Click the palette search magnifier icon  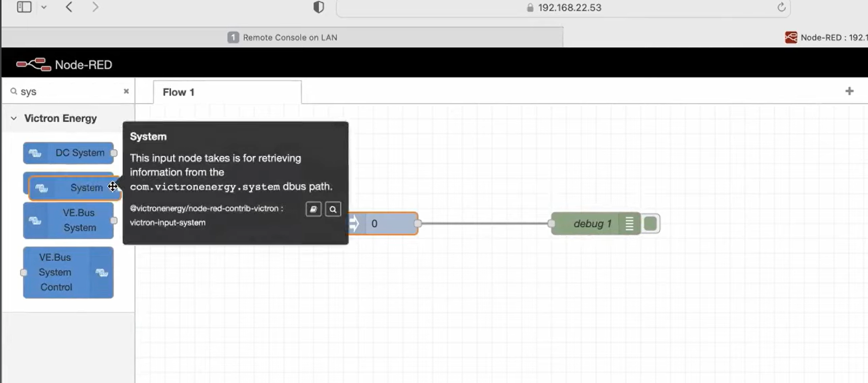tap(14, 91)
